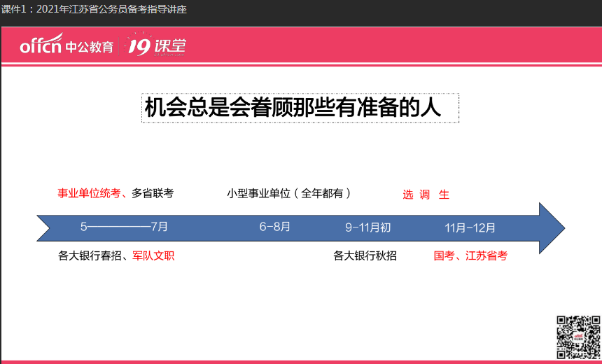
Task: Click the 5—7月 timeline marker
Action: pyautogui.click(x=124, y=227)
